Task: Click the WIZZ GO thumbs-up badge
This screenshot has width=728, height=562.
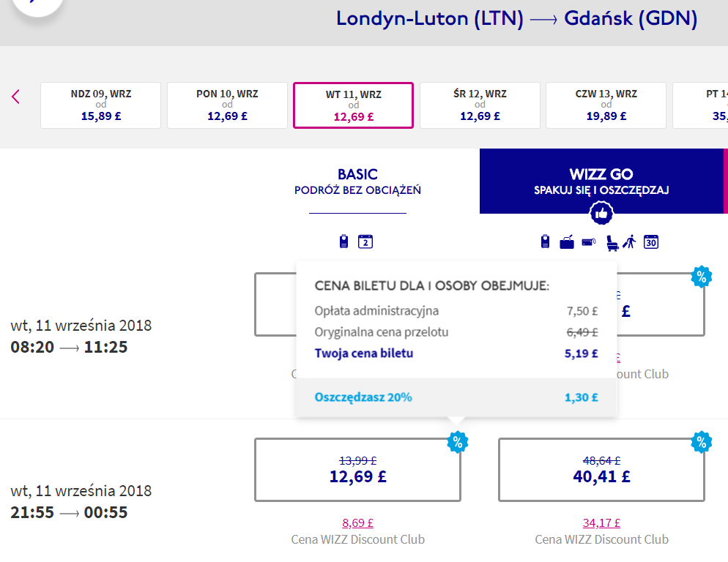Action: point(601,214)
